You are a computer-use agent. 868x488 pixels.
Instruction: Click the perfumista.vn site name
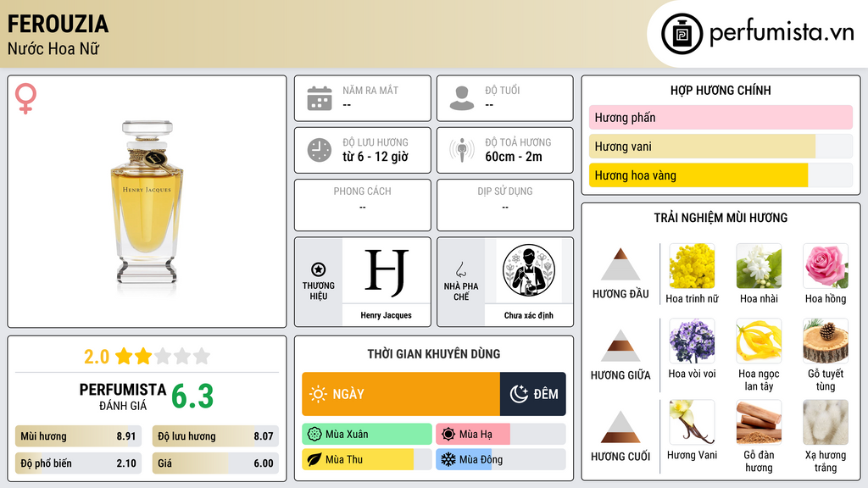(781, 32)
